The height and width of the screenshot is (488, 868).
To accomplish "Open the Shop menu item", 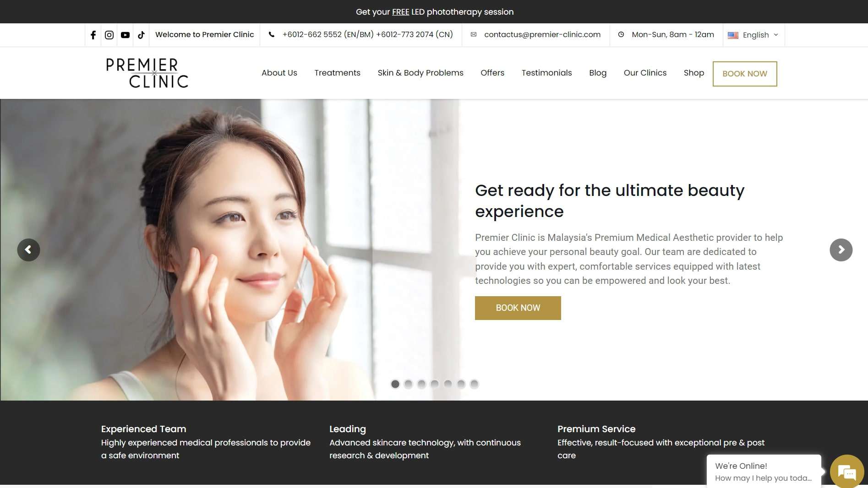I will pyautogui.click(x=694, y=73).
